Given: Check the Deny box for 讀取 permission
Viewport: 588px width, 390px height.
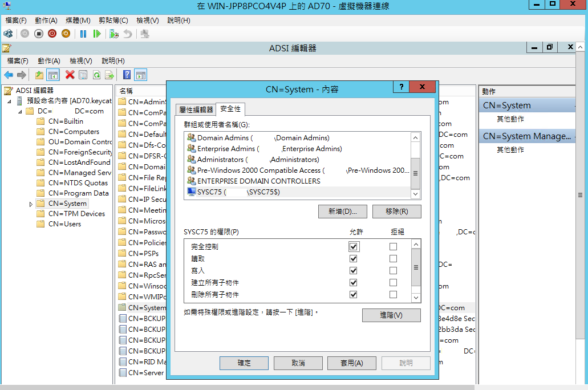Looking at the screenshot, I should [393, 259].
